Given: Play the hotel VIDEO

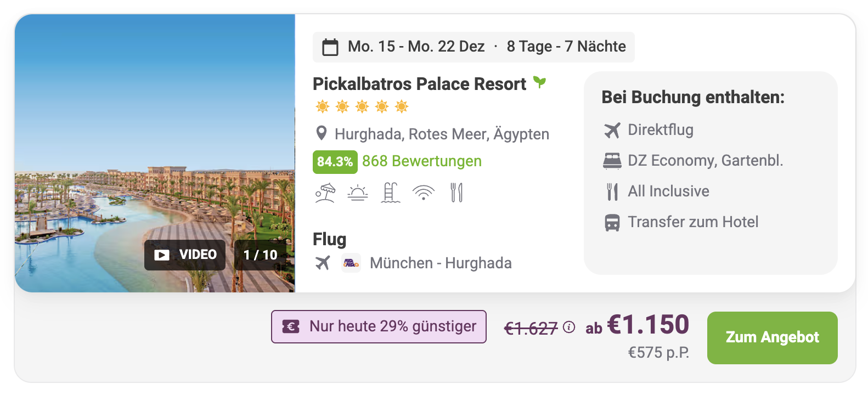Looking at the screenshot, I should point(185,255).
